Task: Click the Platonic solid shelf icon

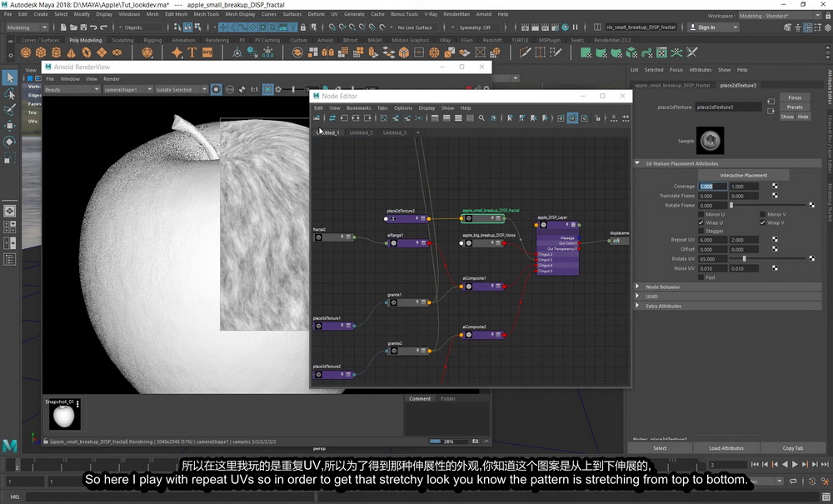Action: (147, 52)
